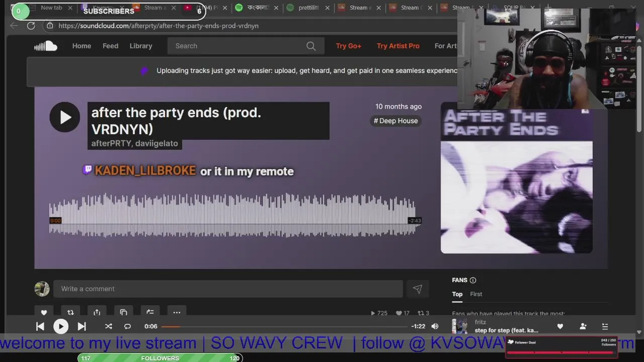Viewport: 644px width, 362px height.
Task: Open the Deep House tag
Action: 396,121
